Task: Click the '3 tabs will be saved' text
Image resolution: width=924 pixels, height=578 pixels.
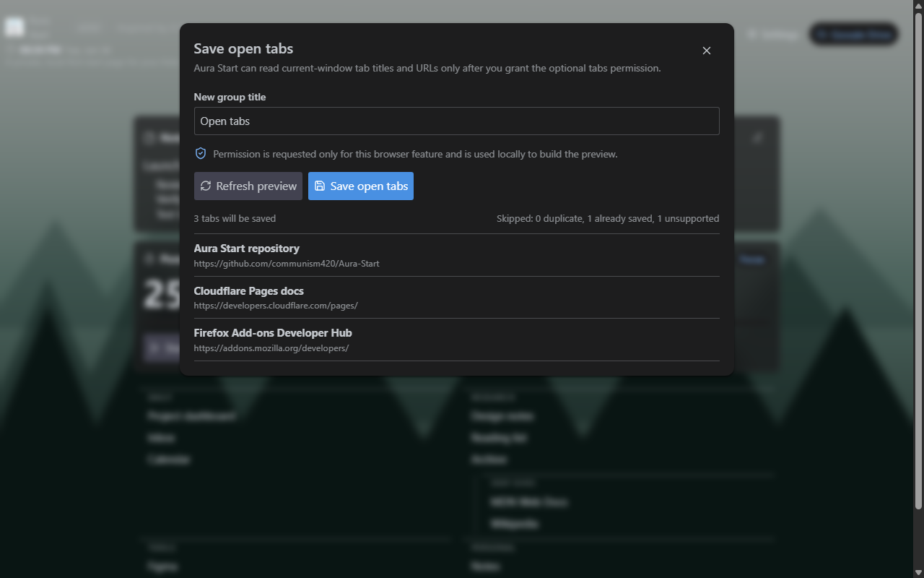Action: 235,218
